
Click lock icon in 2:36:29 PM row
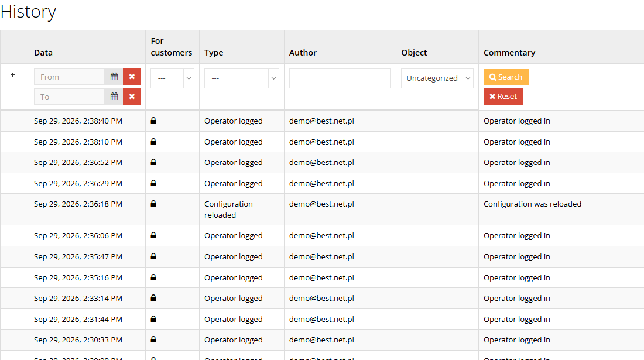(x=153, y=183)
